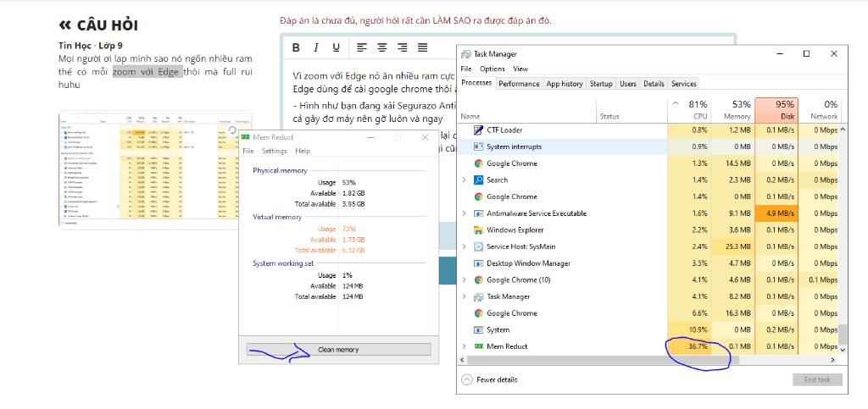
Task: Click Tin Học · Lớp 9 subject label
Action: point(90,46)
